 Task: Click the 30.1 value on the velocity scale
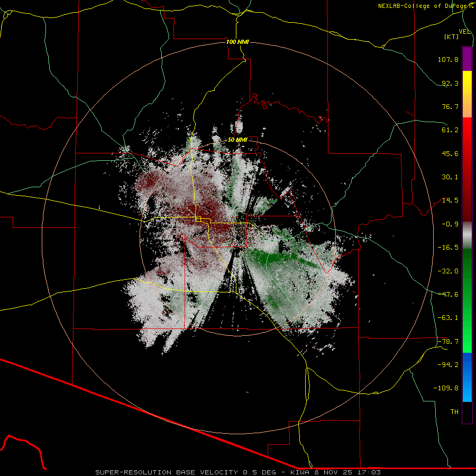click(450, 177)
